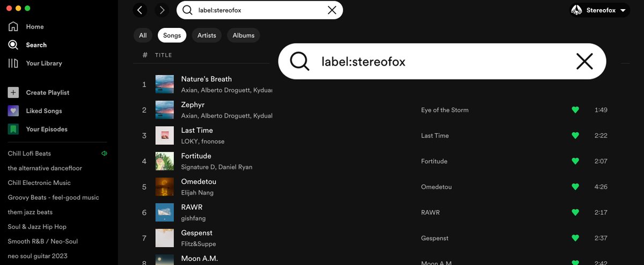The image size is (644, 265).
Task: Open the neo soul guitar 2023 playlist
Action: click(x=38, y=256)
